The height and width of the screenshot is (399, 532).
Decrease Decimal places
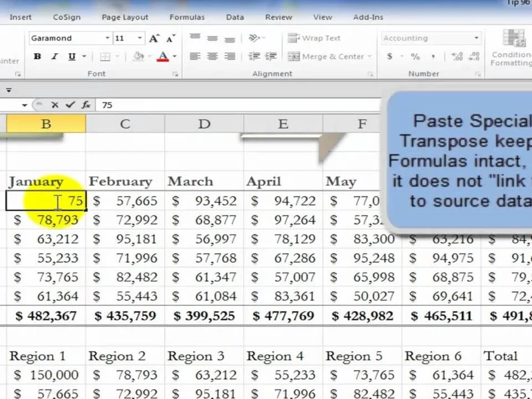tap(474, 56)
